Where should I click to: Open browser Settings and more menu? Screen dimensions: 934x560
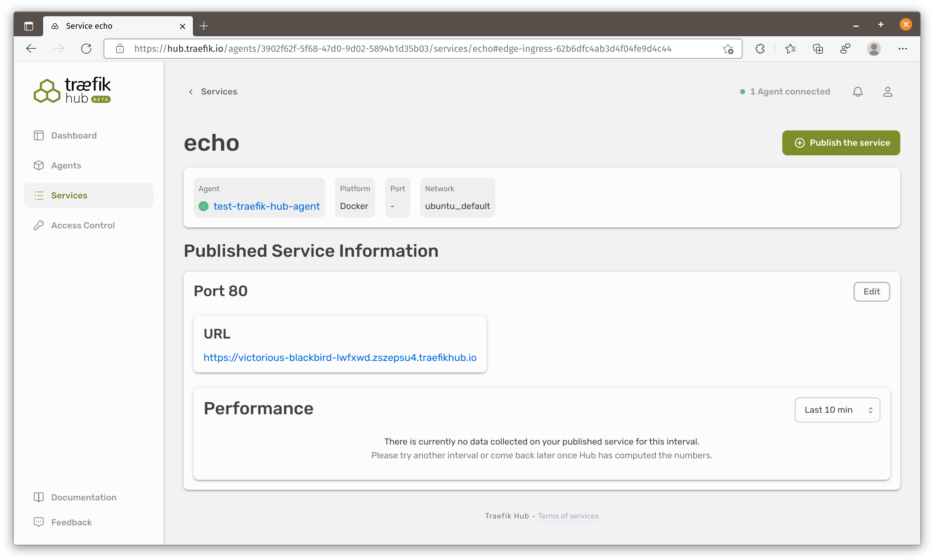(902, 49)
